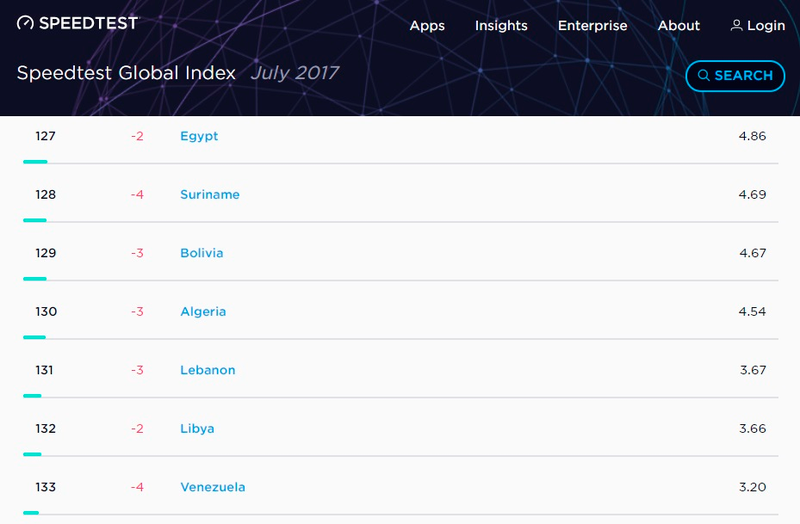Open the Lebanon country link
Image resolution: width=800 pixels, height=524 pixels.
click(x=208, y=370)
